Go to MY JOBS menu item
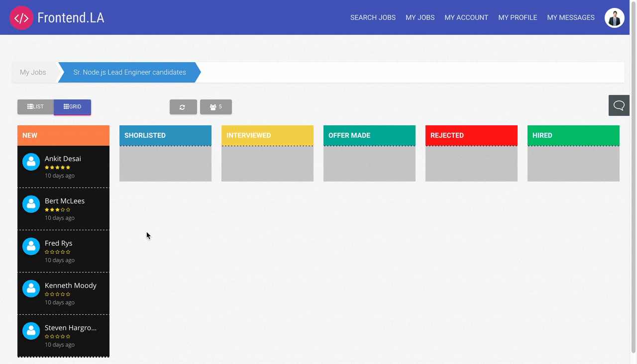 pos(420,17)
